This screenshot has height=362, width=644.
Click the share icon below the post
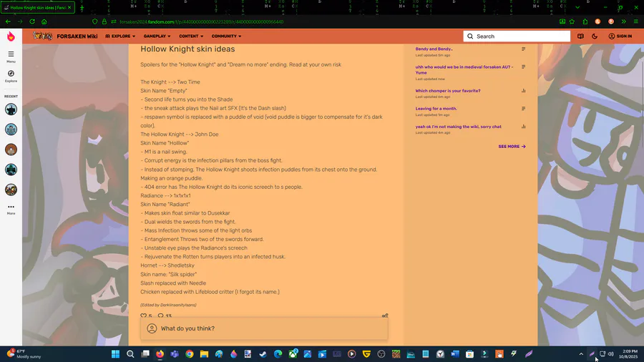pyautogui.click(x=385, y=315)
